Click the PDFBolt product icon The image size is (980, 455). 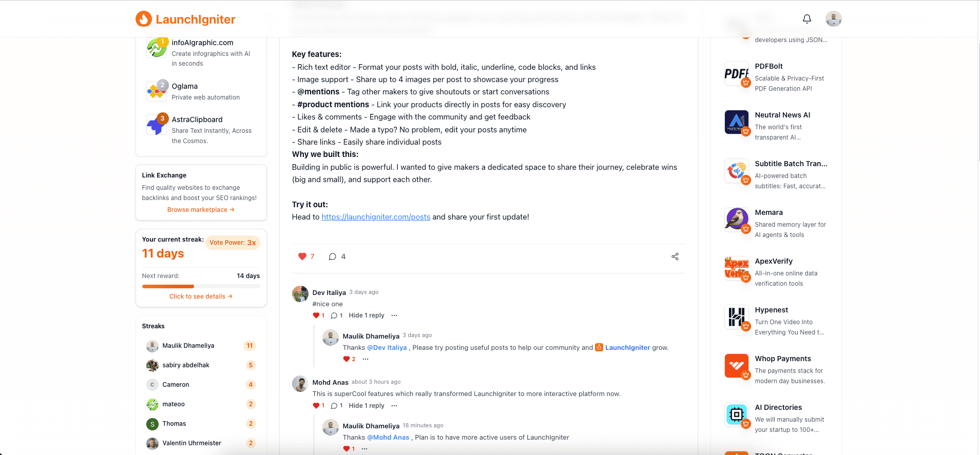738,73
